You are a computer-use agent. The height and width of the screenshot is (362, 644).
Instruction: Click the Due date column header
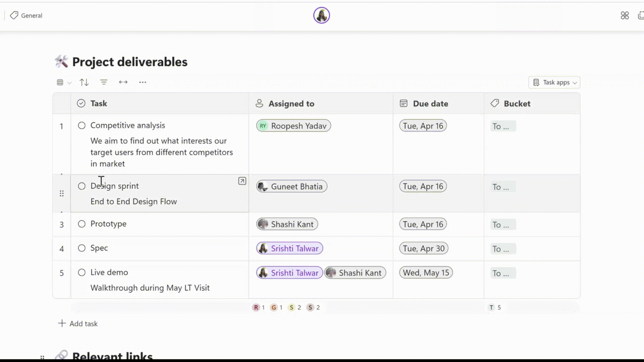pyautogui.click(x=430, y=104)
